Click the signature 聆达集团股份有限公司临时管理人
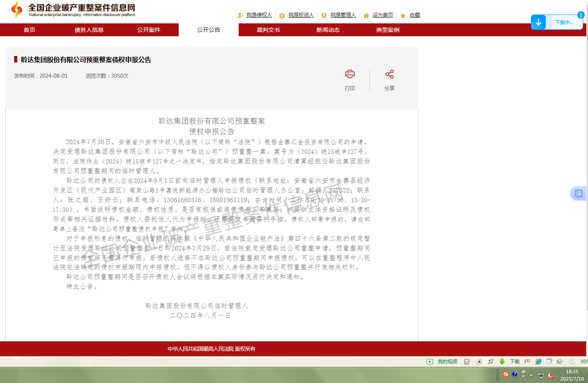Image resolution: width=588 pixels, height=383 pixels. tap(197, 306)
